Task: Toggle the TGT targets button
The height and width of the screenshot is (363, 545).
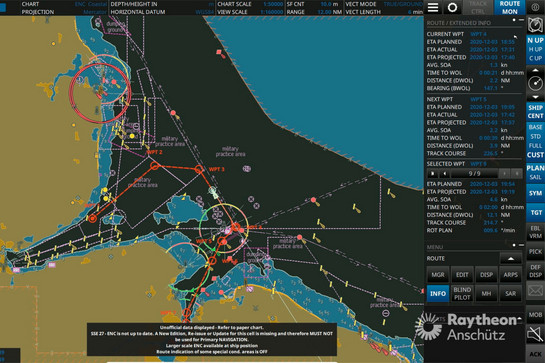Action: pyautogui.click(x=535, y=212)
